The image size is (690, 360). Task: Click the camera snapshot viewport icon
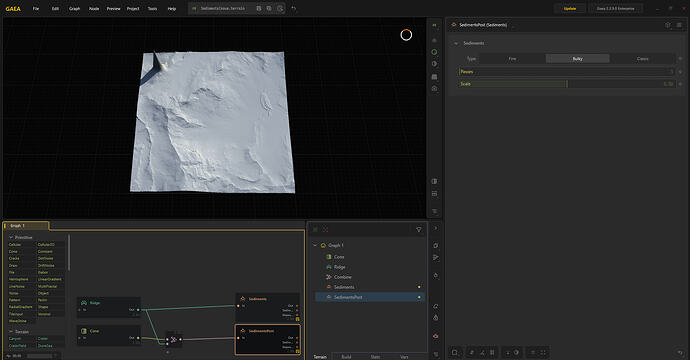pyautogui.click(x=434, y=88)
